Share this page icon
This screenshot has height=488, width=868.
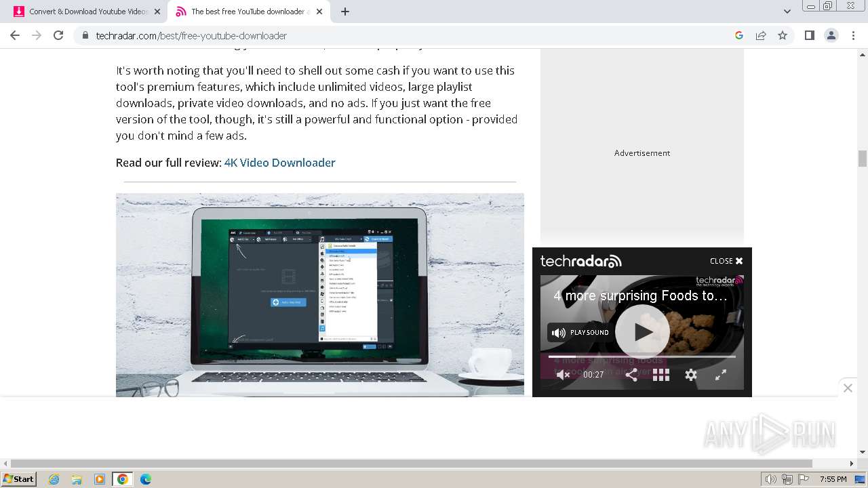click(761, 35)
